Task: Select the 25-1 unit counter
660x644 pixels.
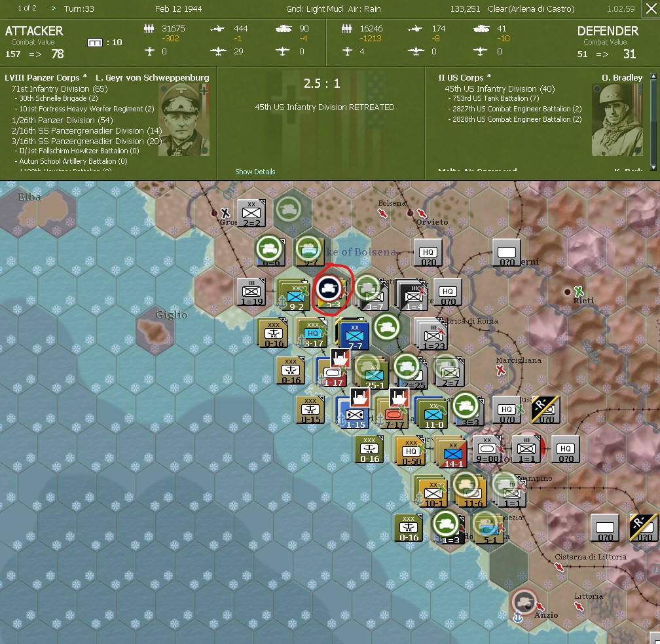Action: (x=374, y=375)
